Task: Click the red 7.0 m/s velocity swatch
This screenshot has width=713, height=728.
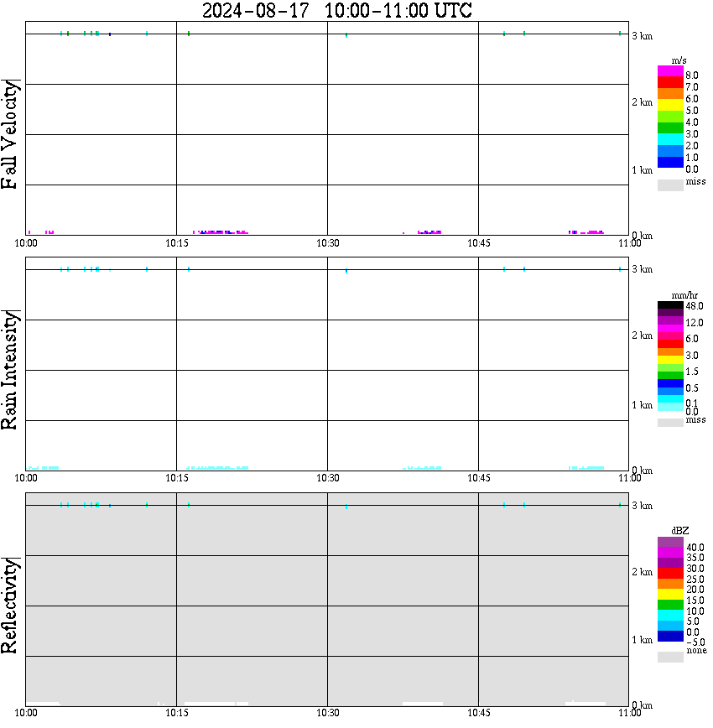Action: point(670,83)
